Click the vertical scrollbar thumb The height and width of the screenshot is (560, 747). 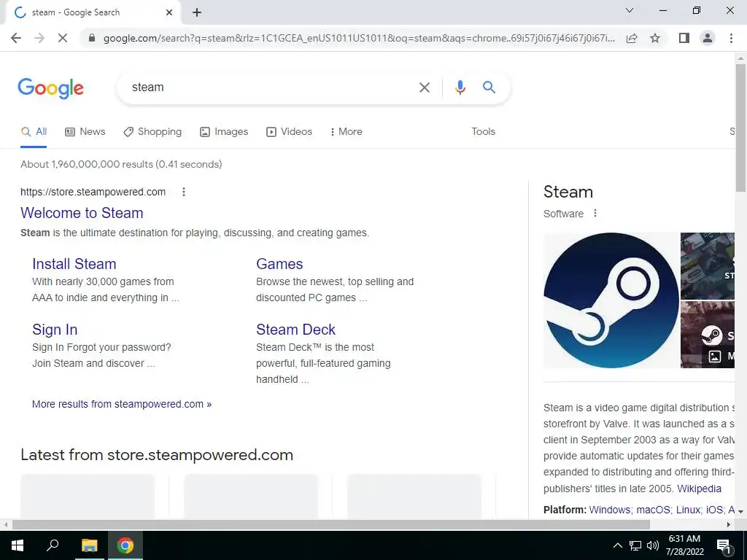coord(740,128)
